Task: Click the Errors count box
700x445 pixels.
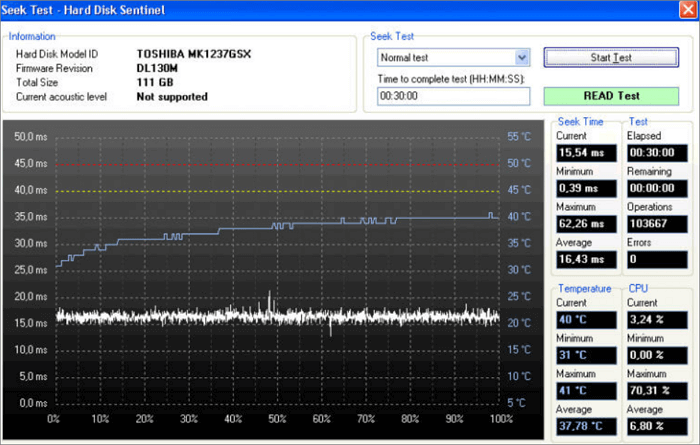Action: coord(656,259)
